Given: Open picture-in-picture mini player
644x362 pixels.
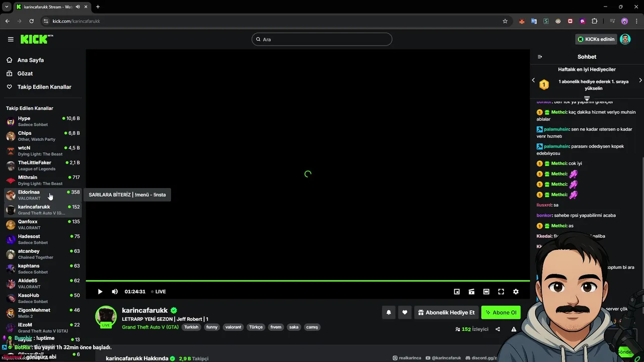Looking at the screenshot, I should pyautogui.click(x=457, y=292).
